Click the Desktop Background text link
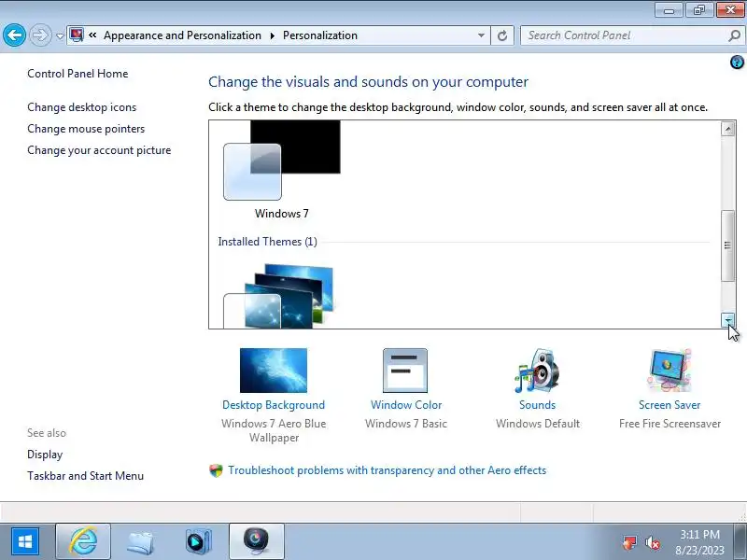The image size is (747, 560). coord(274,405)
